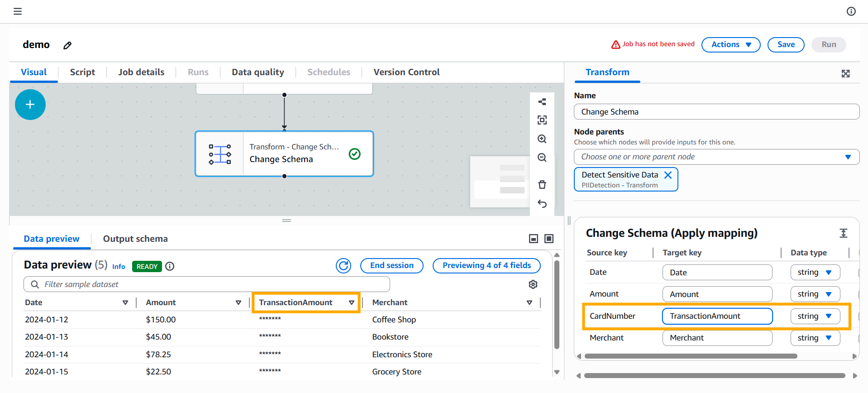
Task: Select the Change Schema node on canvas
Action: 284,153
